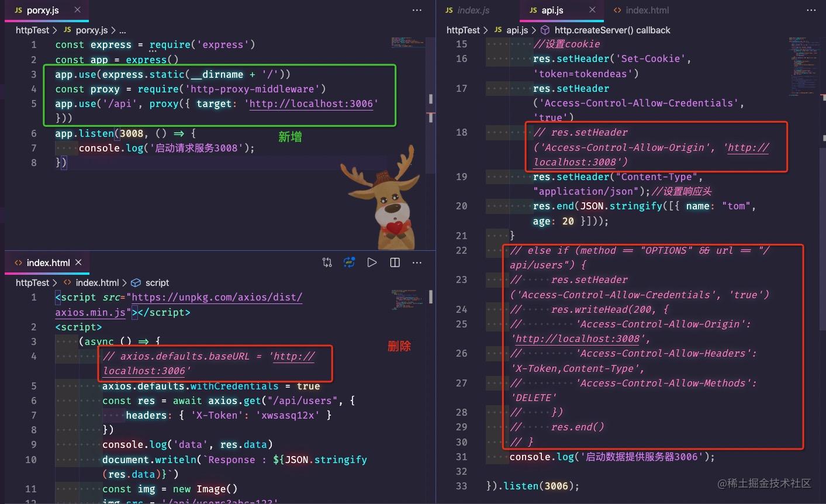
Task: Click line number 6 in porxy.js
Action: tap(34, 133)
